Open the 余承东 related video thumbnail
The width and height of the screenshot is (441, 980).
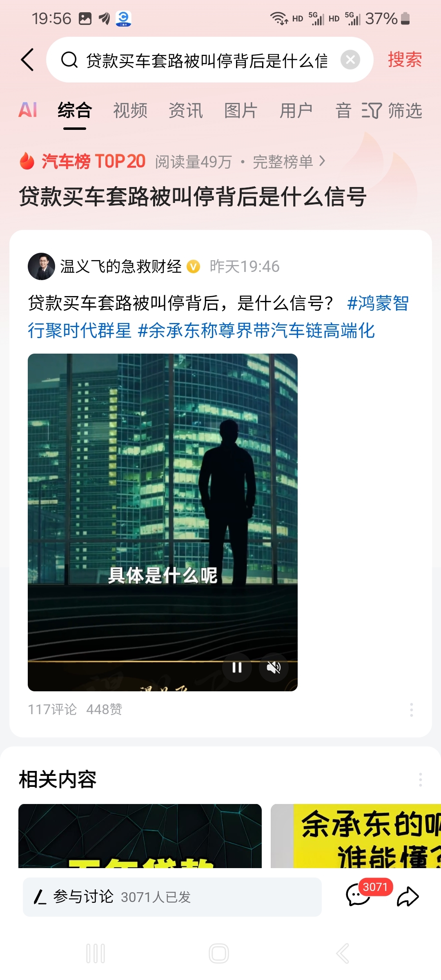[x=356, y=836]
